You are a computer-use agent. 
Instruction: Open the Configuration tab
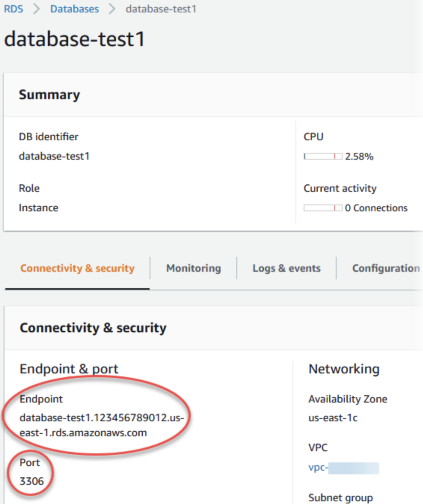click(386, 268)
